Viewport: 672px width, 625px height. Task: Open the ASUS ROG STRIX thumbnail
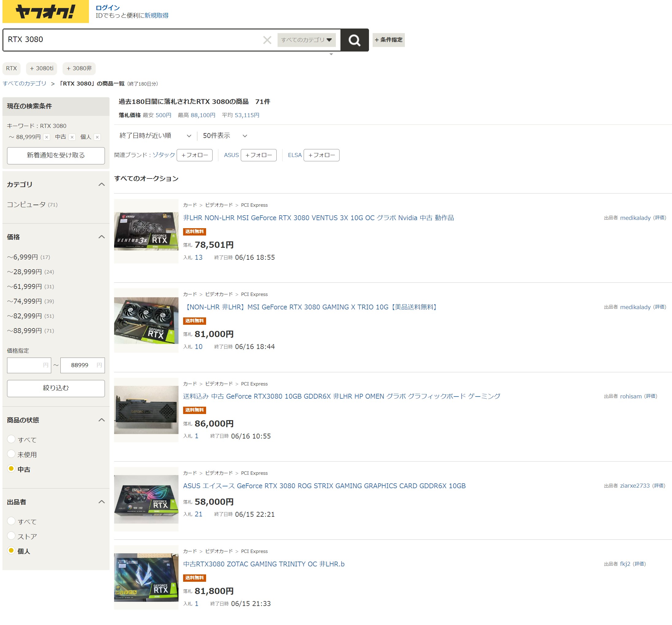[146, 499]
